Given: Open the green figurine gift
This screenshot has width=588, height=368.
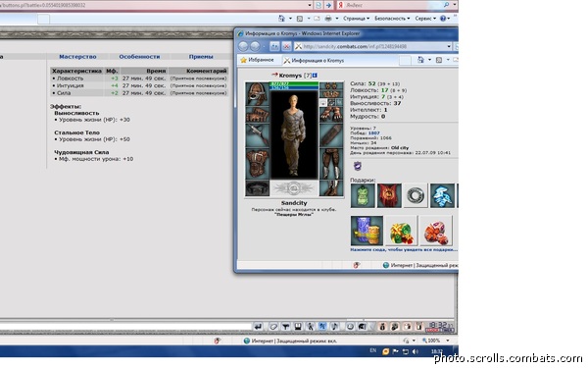Looking at the screenshot, I should pyautogui.click(x=363, y=195).
